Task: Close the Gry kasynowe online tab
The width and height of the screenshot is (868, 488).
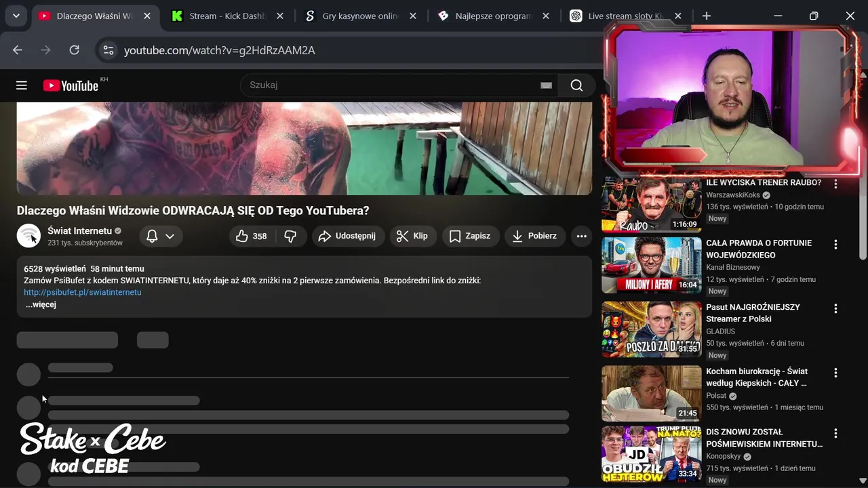Action: (412, 16)
